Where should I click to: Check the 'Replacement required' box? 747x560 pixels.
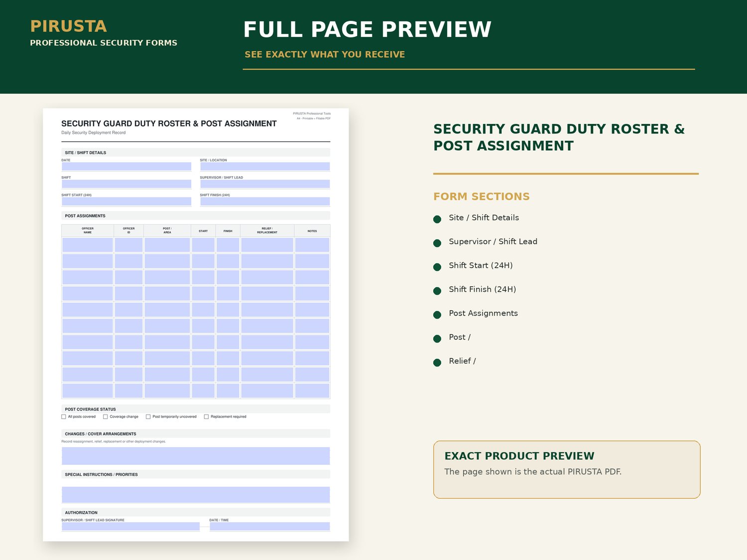coord(206,417)
